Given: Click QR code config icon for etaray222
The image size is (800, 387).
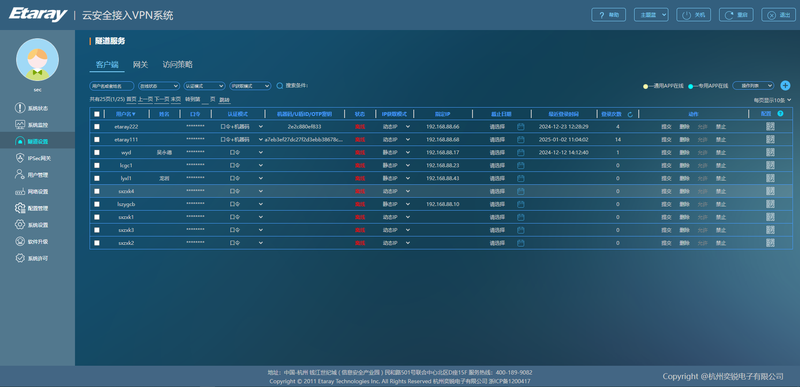Looking at the screenshot, I should (770, 126).
